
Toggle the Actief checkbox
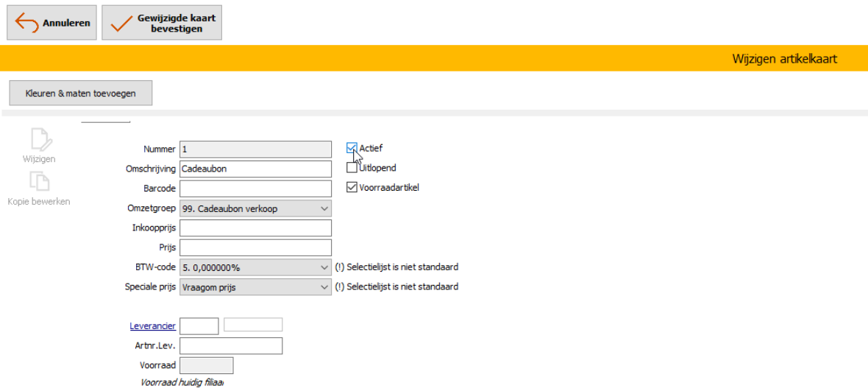point(352,148)
